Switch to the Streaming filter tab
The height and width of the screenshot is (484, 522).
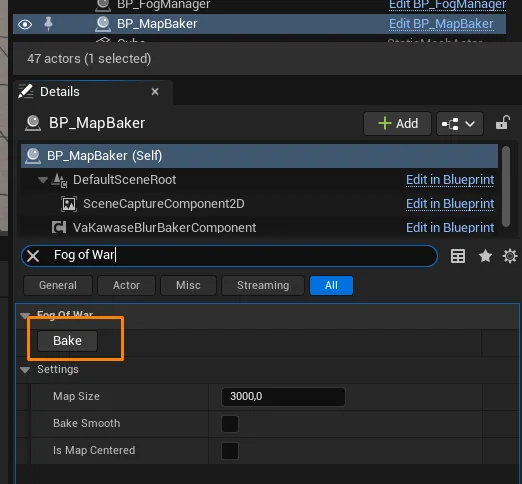point(263,285)
